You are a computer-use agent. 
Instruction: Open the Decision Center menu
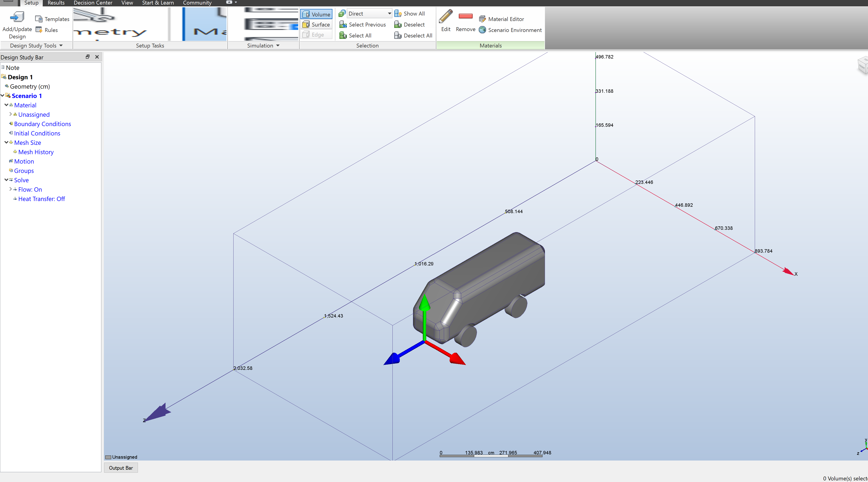pyautogui.click(x=93, y=3)
